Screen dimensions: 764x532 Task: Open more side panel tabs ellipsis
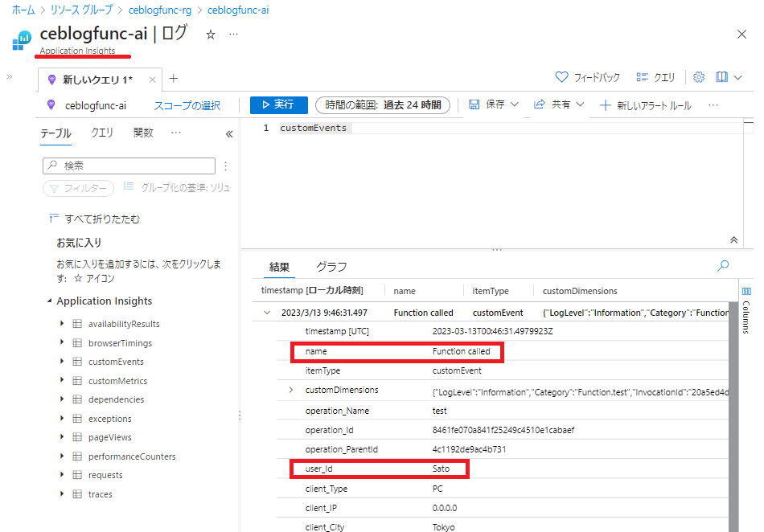[x=176, y=133]
